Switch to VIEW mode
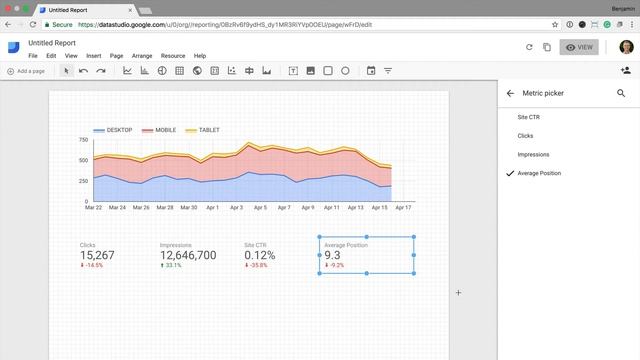The height and width of the screenshot is (360, 640). (579, 47)
